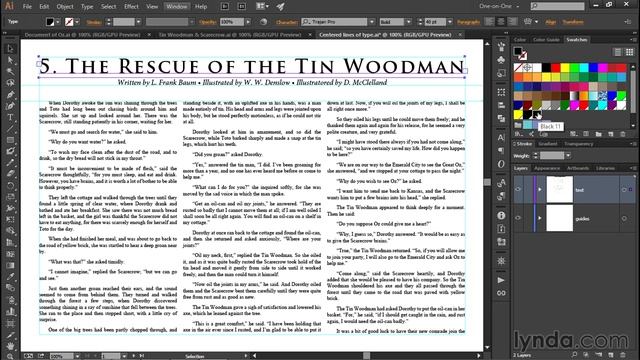Select the Selection tool arrow
Image resolution: width=640 pixels, height=360 pixels.
[10, 49]
